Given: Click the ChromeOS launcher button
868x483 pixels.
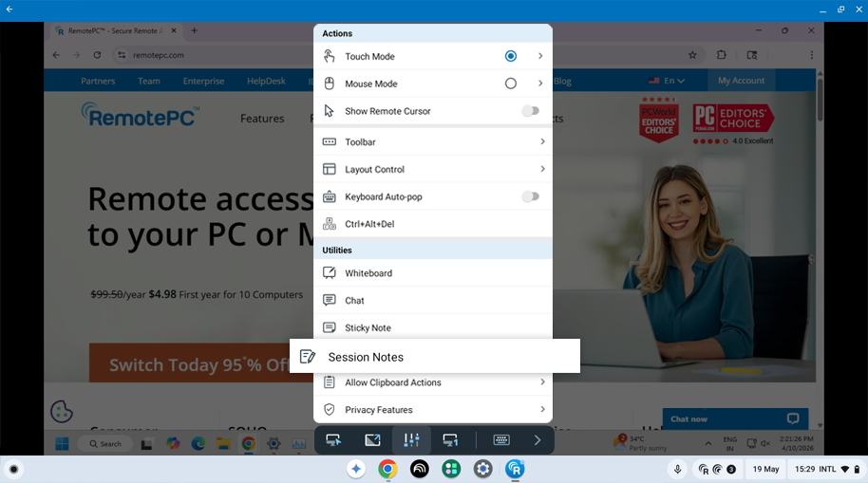Looking at the screenshot, I should tap(14, 469).
